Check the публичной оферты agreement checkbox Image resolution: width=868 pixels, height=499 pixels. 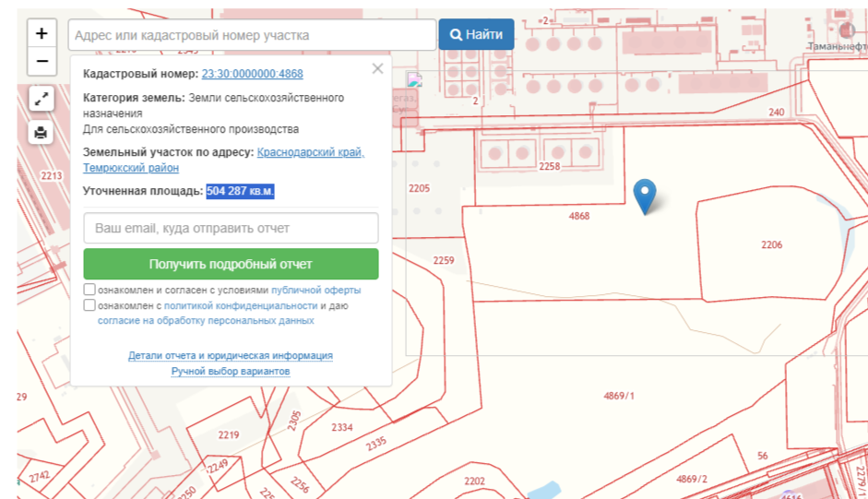point(89,289)
